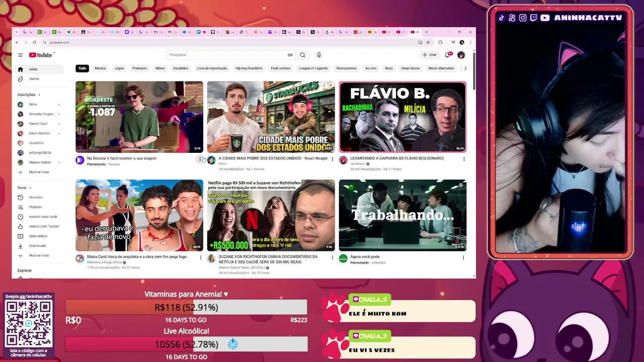Open the Inscrições section chevron
644x362 pixels.
coord(39,95)
